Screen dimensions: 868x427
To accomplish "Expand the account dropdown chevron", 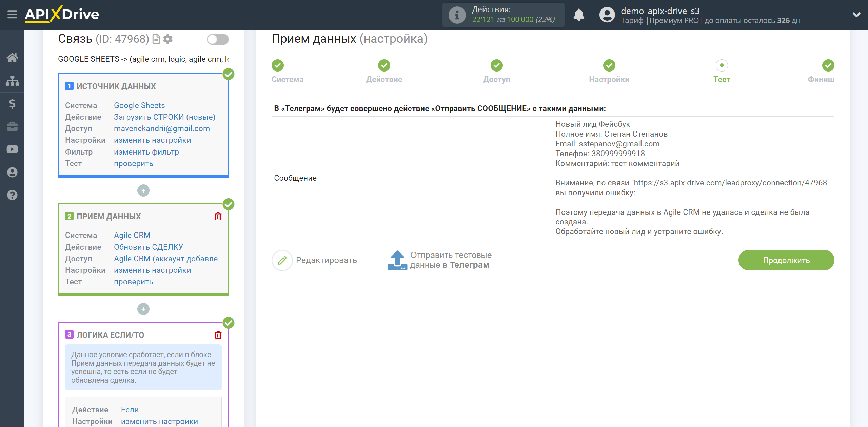I will (856, 15).
